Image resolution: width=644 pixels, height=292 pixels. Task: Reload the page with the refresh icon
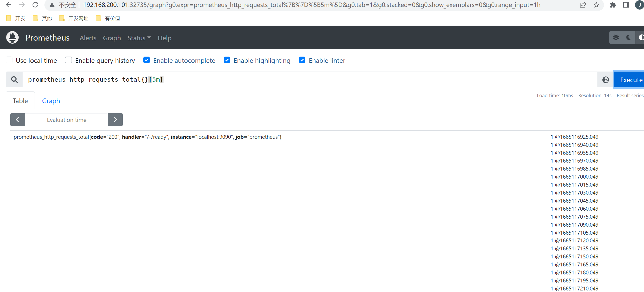pyautogui.click(x=35, y=5)
